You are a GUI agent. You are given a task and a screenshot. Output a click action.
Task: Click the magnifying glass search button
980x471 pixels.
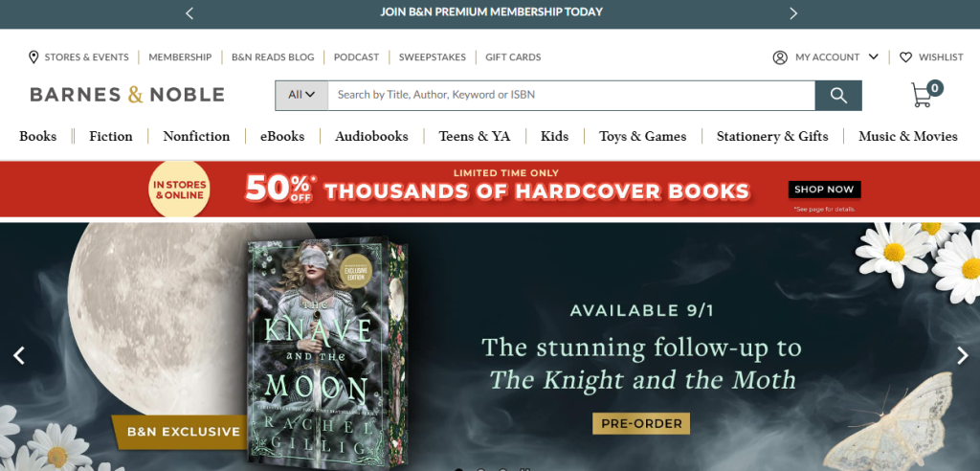click(838, 95)
